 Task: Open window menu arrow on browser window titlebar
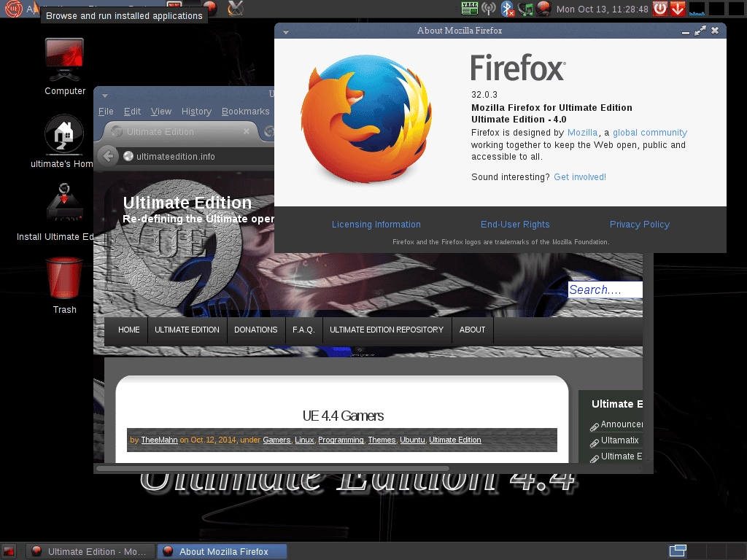[105, 96]
